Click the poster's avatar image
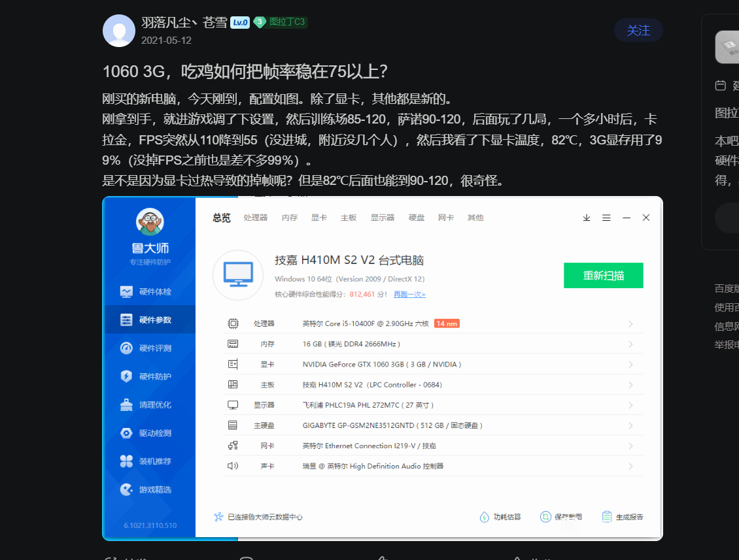This screenshot has width=739, height=560. [119, 31]
